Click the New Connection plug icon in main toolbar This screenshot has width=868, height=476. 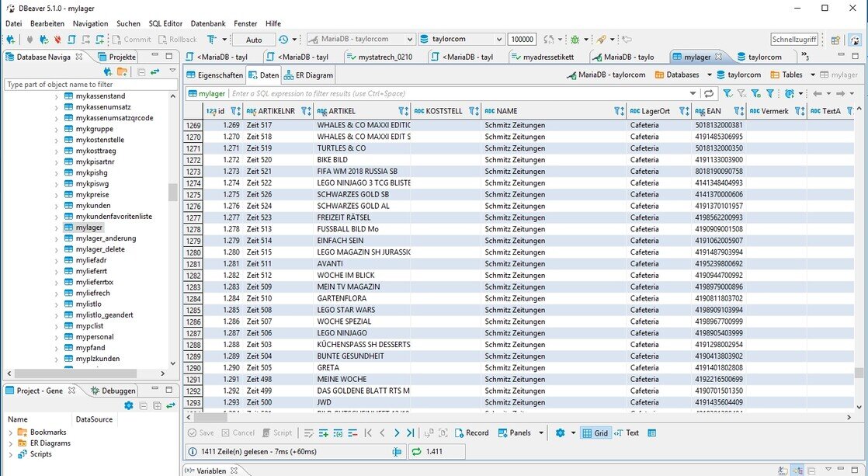[10, 39]
